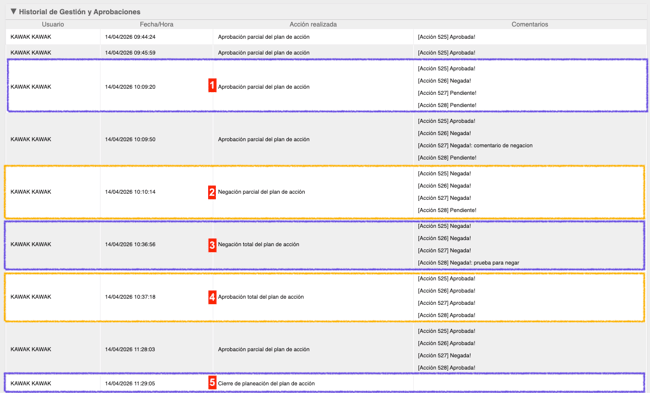This screenshot has height=393, width=650.
Task: Select the timestamp 14/04/2026 11:28:03
Action: click(x=130, y=349)
